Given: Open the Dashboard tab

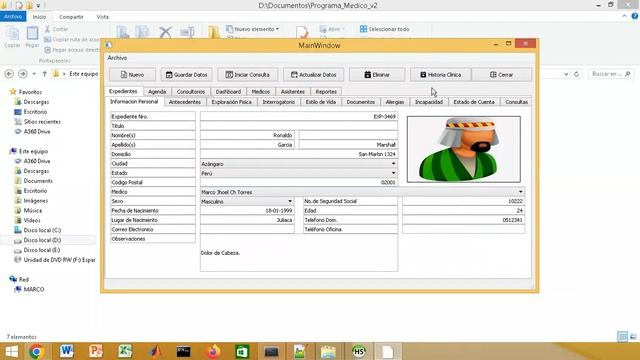Looking at the screenshot, I should (x=228, y=92).
